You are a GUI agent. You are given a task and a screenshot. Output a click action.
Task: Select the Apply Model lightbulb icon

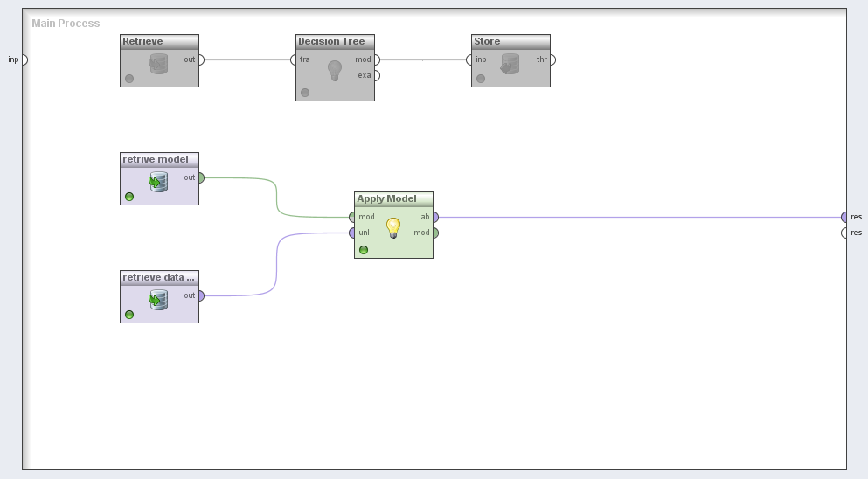(x=393, y=228)
